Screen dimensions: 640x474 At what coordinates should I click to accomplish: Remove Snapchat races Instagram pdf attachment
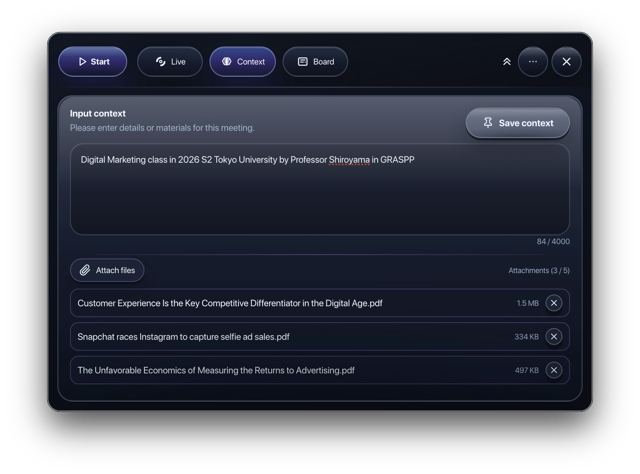pos(554,336)
